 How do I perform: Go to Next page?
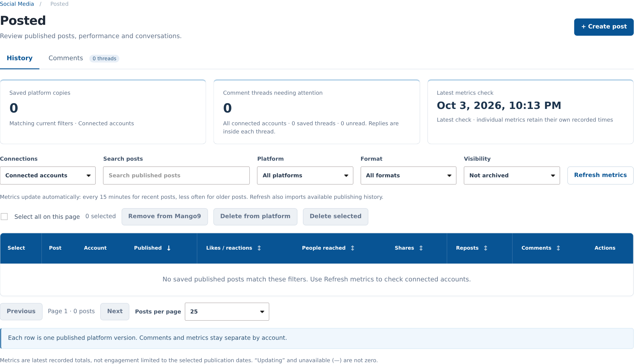coord(115,312)
